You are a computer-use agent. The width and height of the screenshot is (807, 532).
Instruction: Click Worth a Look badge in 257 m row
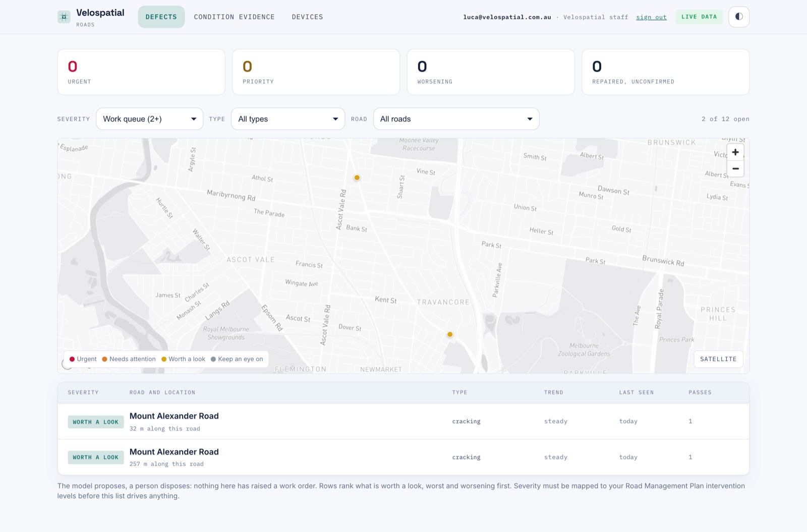[x=96, y=457]
